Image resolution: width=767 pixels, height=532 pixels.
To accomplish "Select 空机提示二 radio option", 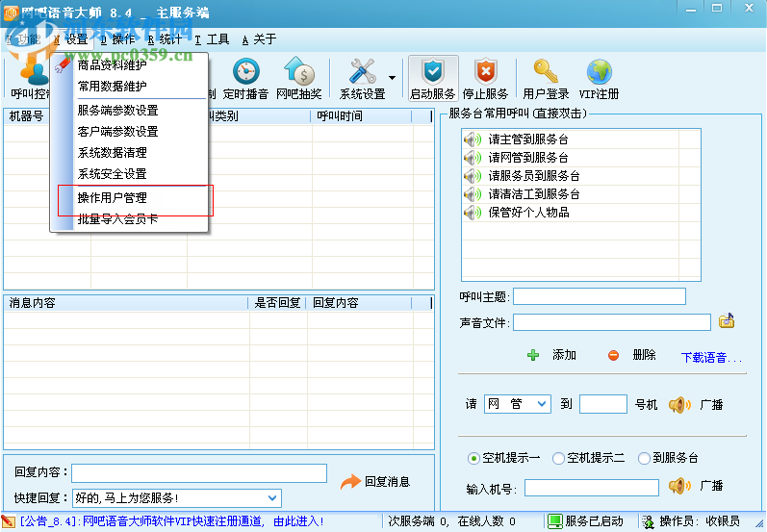I will click(558, 458).
